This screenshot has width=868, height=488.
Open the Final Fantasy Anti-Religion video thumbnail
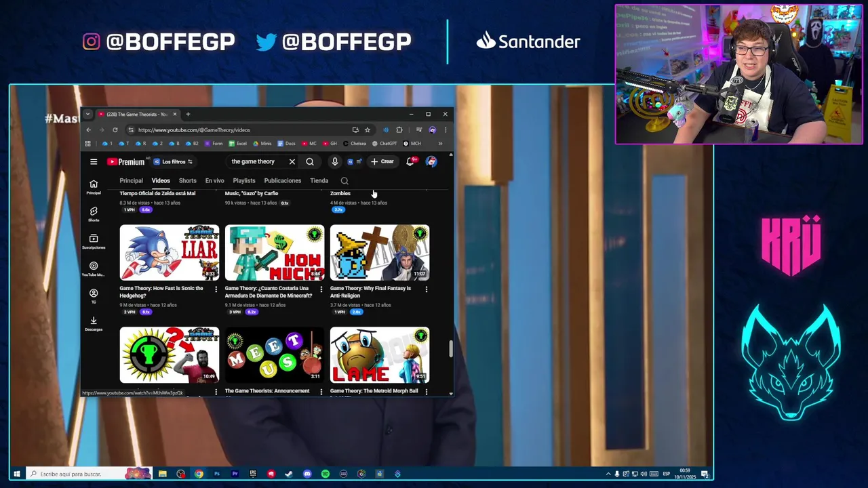tap(380, 253)
